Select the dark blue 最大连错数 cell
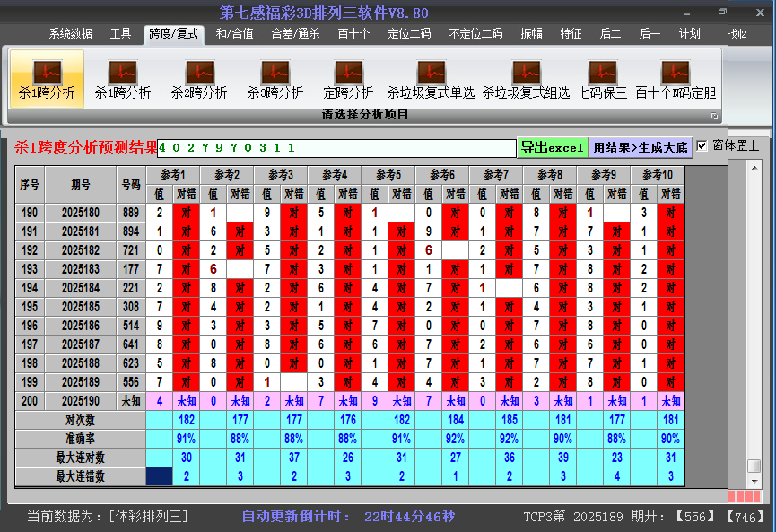The image size is (776, 532). click(x=160, y=476)
